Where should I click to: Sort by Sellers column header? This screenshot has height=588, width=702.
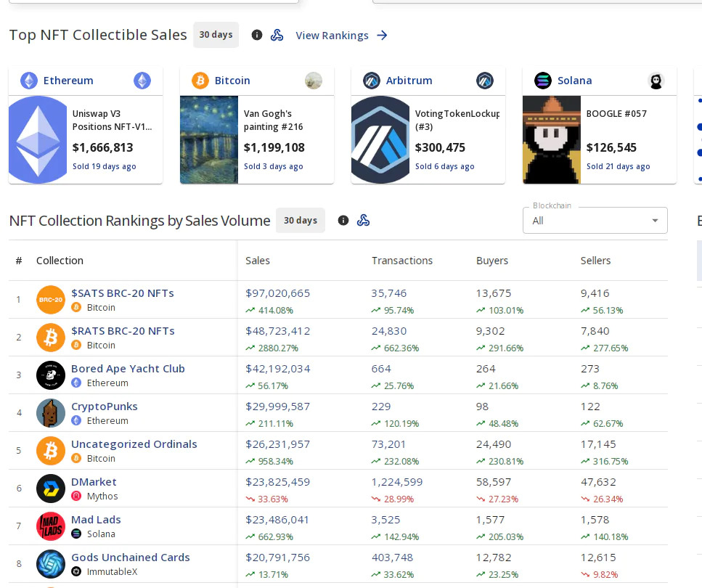coord(595,261)
